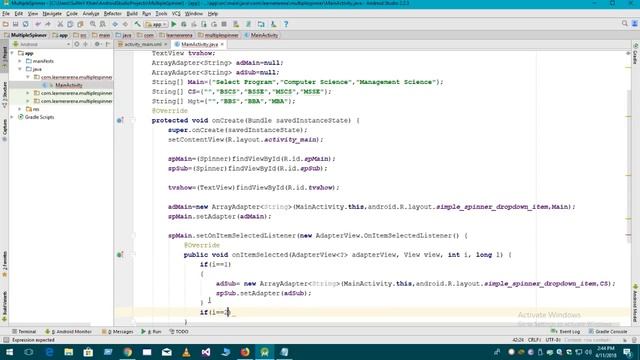Image resolution: width=640 pixels, height=360 pixels.
Task: Click the Undo toolbar arrow
Action: click(38, 24)
